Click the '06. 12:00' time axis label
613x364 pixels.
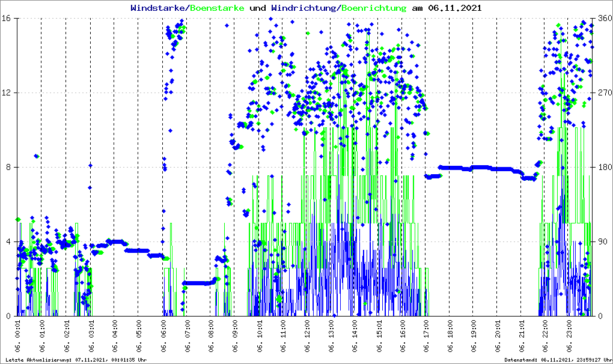(307, 336)
